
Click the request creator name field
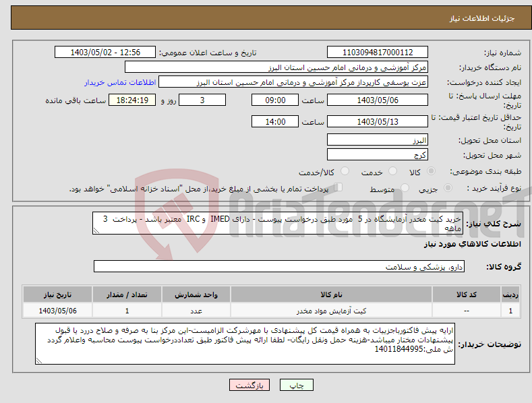(293, 82)
